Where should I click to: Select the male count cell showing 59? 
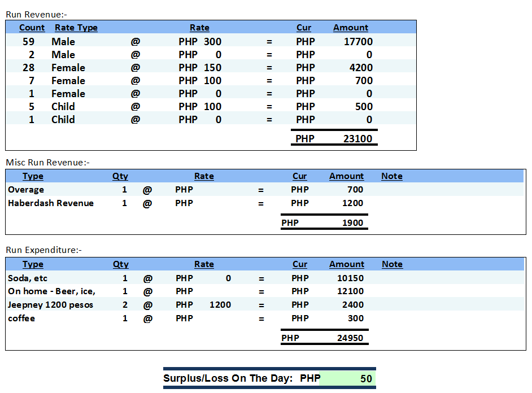29,42
